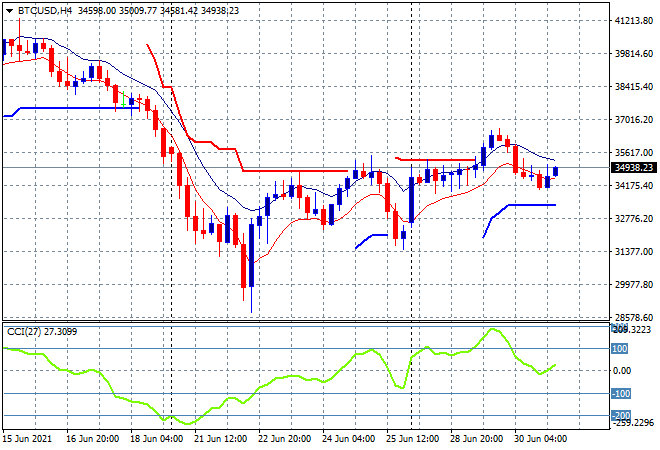Click the CCI 100 level label

[619, 349]
